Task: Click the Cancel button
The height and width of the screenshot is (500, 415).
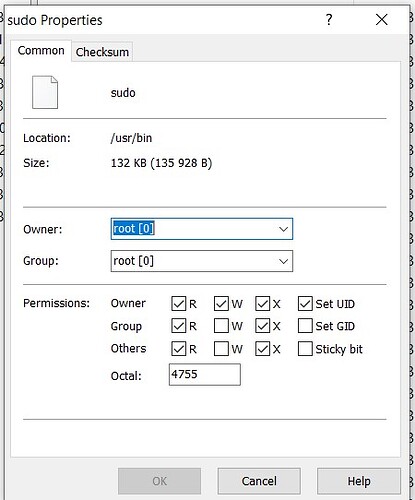Action: (x=259, y=481)
